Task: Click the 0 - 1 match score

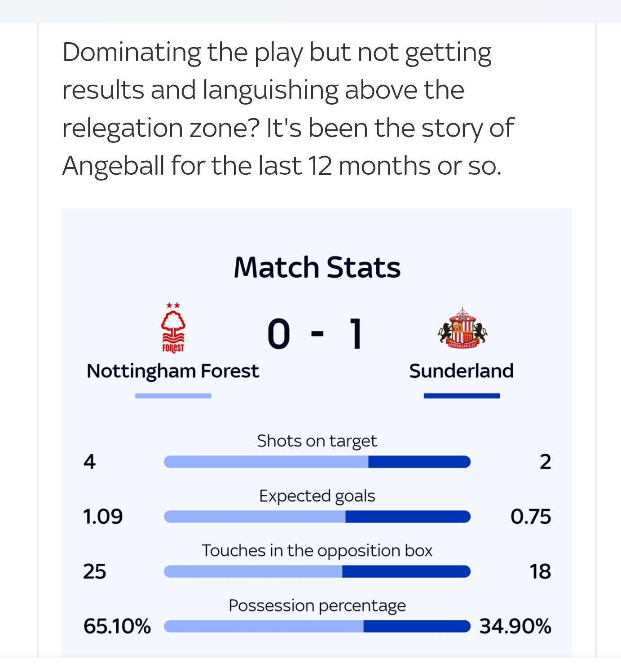Action: pyautogui.click(x=314, y=333)
